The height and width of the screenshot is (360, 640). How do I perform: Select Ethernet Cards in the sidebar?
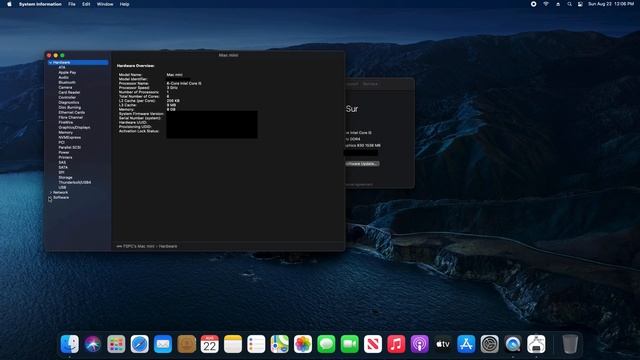point(71,112)
